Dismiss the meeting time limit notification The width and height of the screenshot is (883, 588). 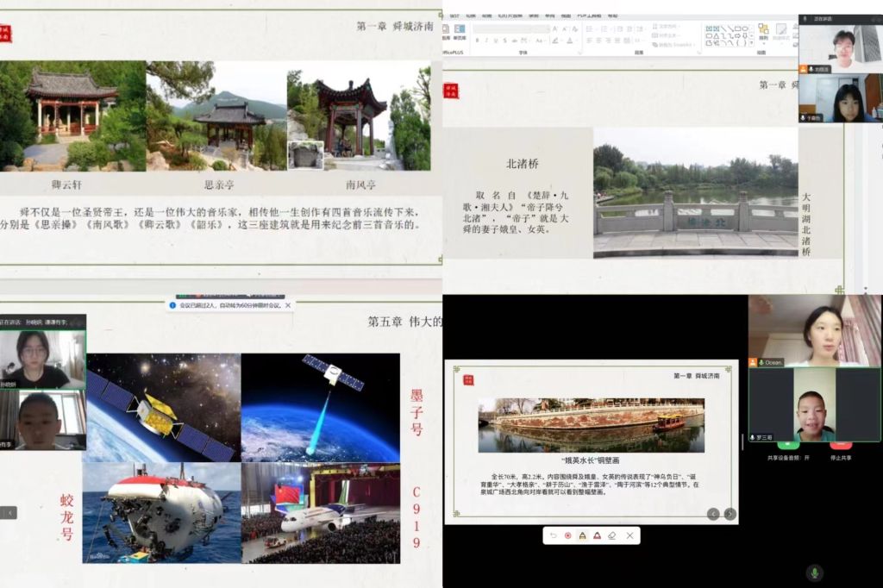tap(288, 305)
